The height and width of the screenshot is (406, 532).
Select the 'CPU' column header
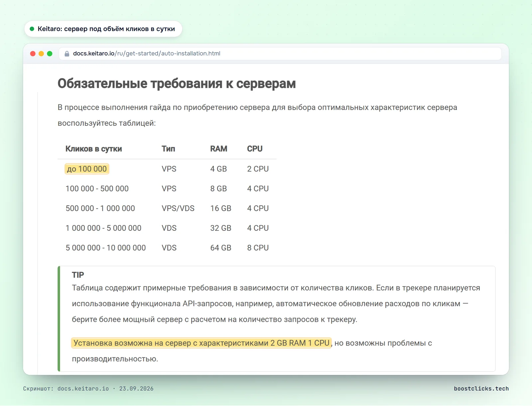tap(255, 149)
